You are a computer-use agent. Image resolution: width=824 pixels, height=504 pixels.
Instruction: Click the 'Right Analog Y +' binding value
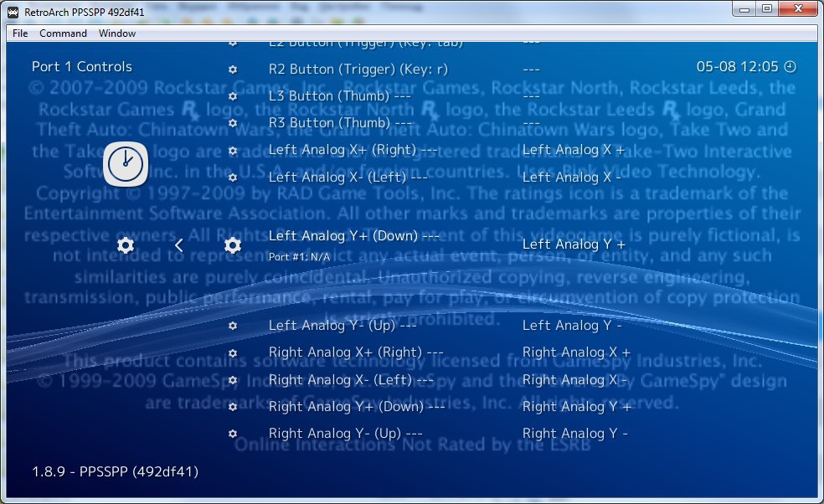tap(576, 406)
